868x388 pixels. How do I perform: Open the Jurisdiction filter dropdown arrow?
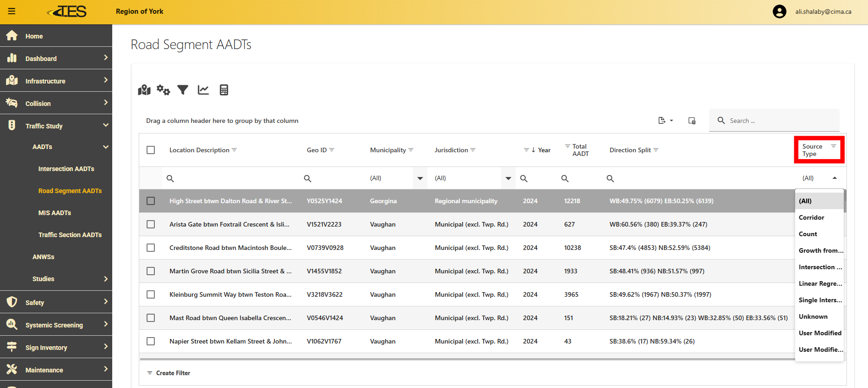click(508, 178)
